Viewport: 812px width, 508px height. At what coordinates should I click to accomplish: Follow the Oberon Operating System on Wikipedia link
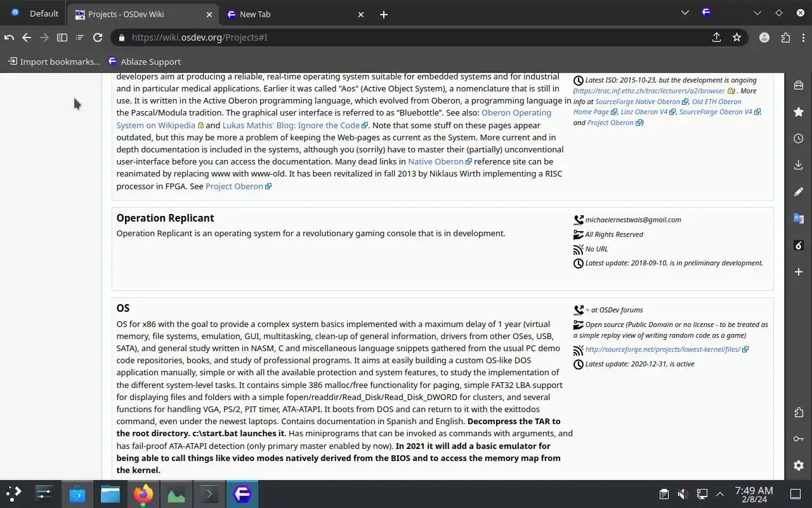[x=334, y=119]
